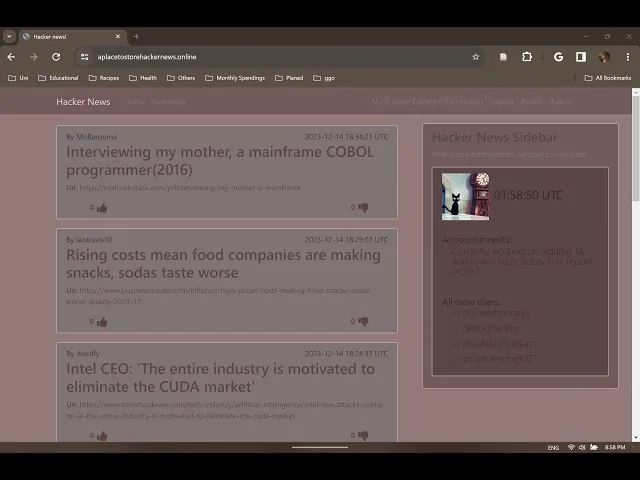640x480 pixels.
Task: Reload the Hacker News page
Action: click(56, 57)
